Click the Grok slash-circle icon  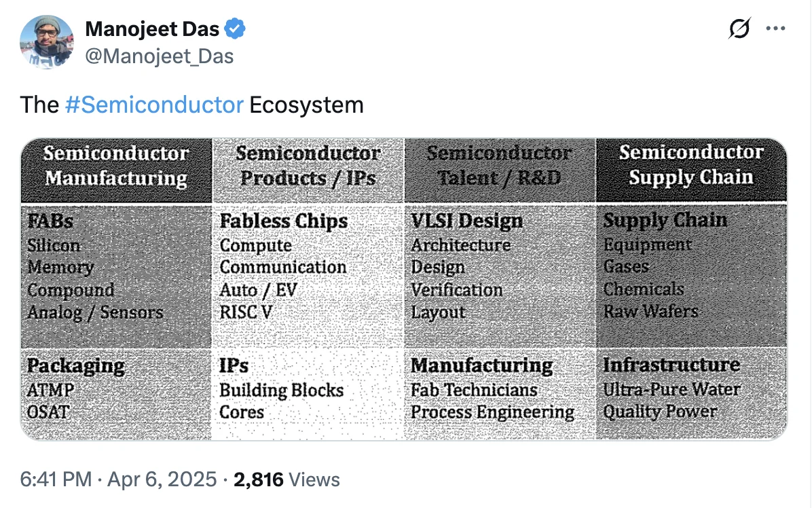click(x=739, y=29)
